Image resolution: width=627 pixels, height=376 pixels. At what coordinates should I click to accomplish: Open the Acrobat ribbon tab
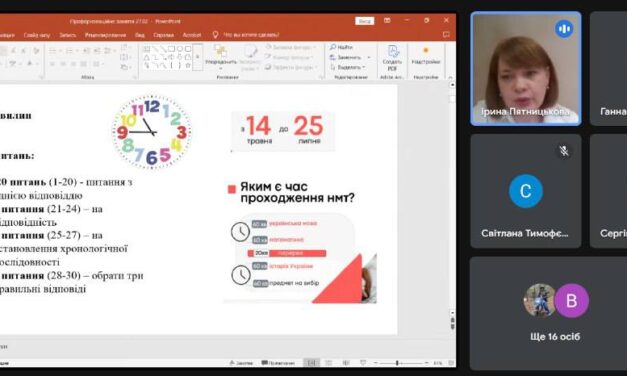pos(192,35)
